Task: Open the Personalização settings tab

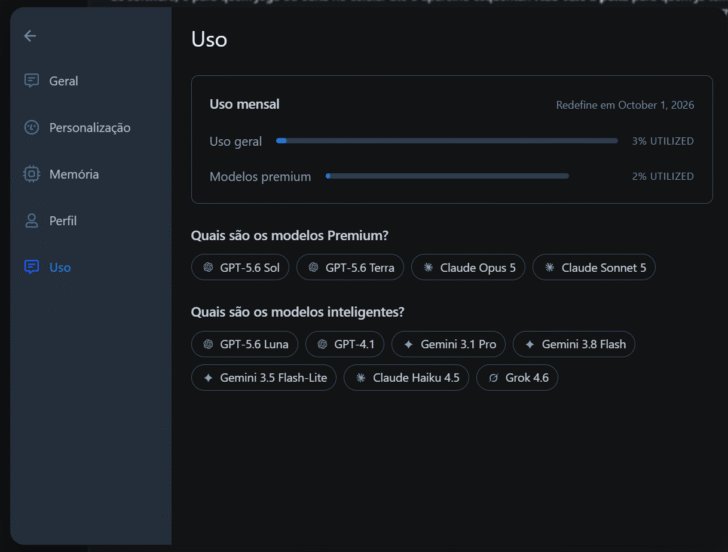Action: pyautogui.click(x=90, y=128)
